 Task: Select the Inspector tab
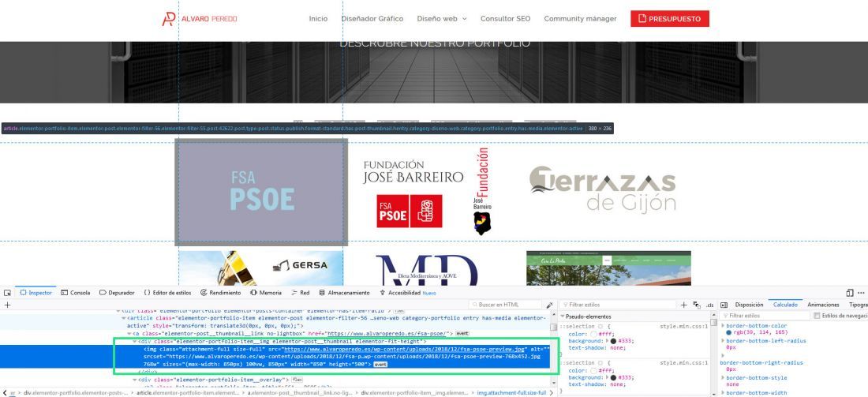click(36, 293)
